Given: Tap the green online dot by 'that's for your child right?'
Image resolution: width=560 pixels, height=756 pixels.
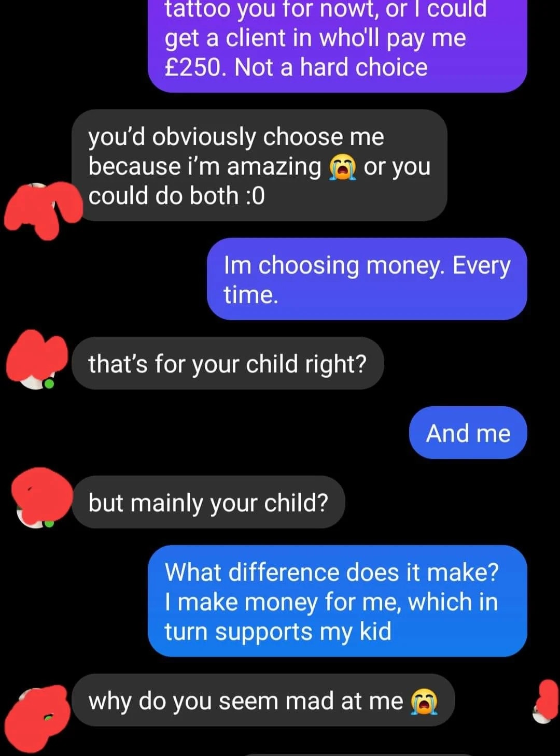Looking at the screenshot, I should point(49,384).
